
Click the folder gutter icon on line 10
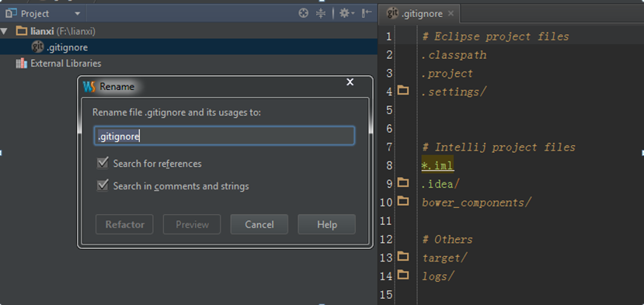coord(403,201)
